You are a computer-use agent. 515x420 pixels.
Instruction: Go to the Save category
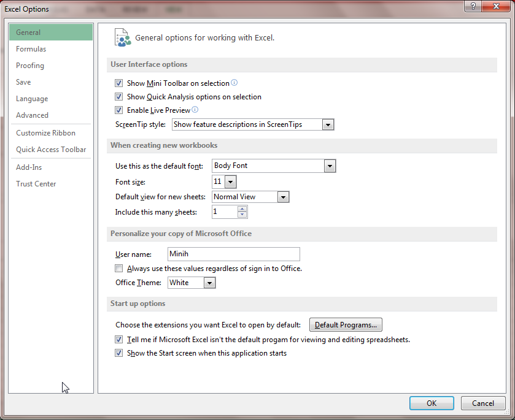coord(51,82)
